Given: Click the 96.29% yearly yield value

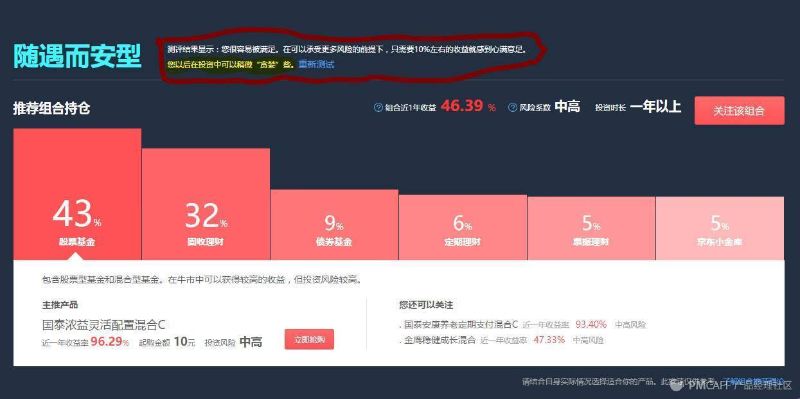Looking at the screenshot, I should pyautogui.click(x=110, y=342).
